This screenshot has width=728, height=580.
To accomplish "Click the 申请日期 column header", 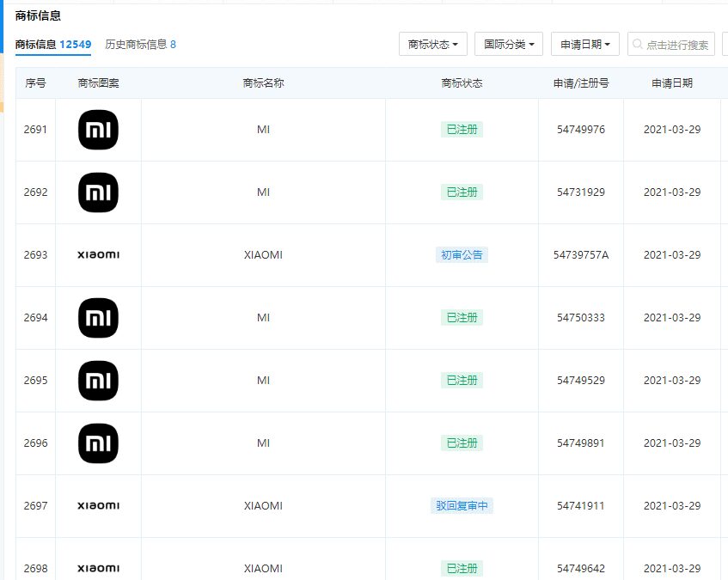I will tap(671, 83).
